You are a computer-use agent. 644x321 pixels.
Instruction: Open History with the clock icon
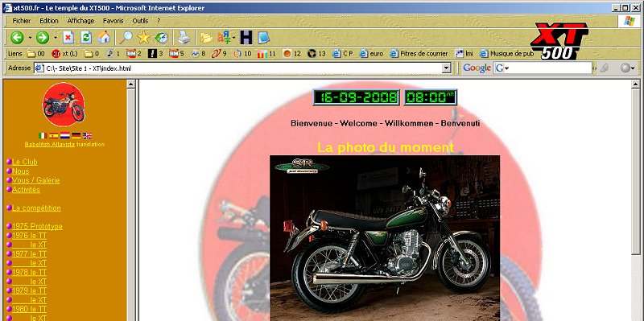click(x=162, y=38)
